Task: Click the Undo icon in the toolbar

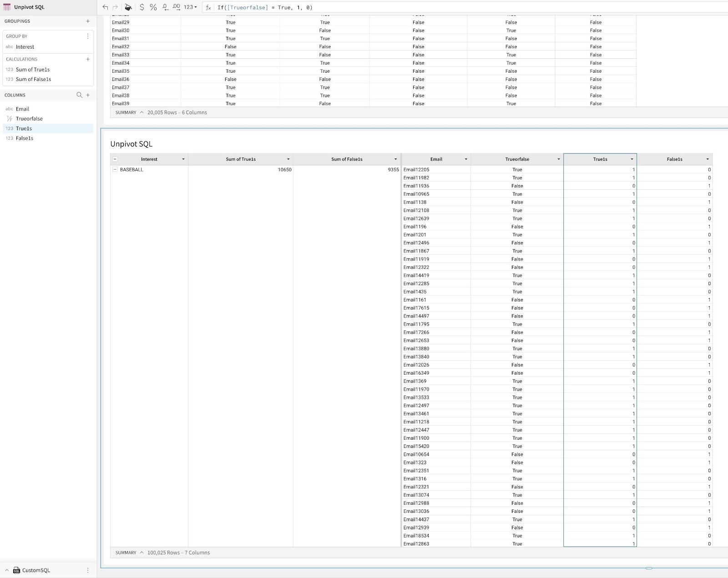Action: coord(104,7)
